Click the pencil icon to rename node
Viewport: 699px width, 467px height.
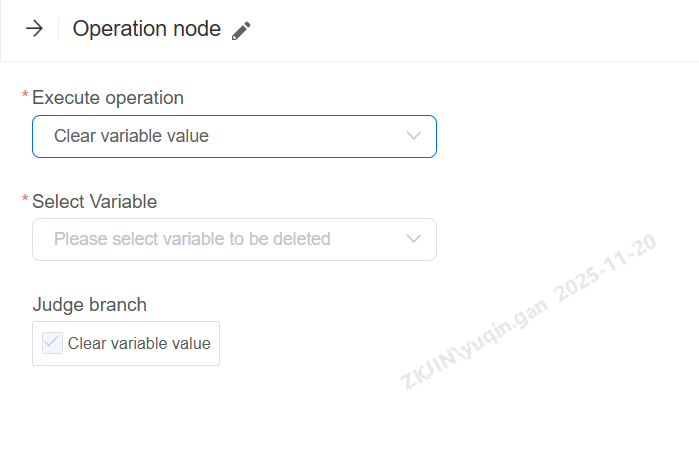pos(241,31)
